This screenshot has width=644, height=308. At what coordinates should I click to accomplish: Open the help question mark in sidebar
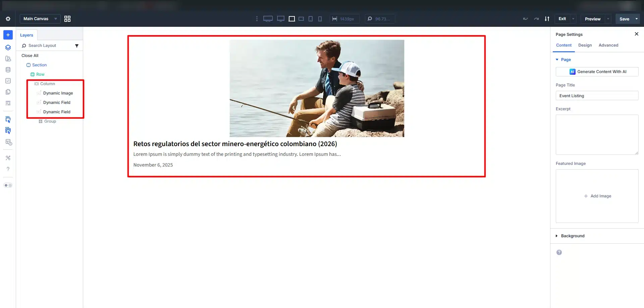click(x=8, y=169)
